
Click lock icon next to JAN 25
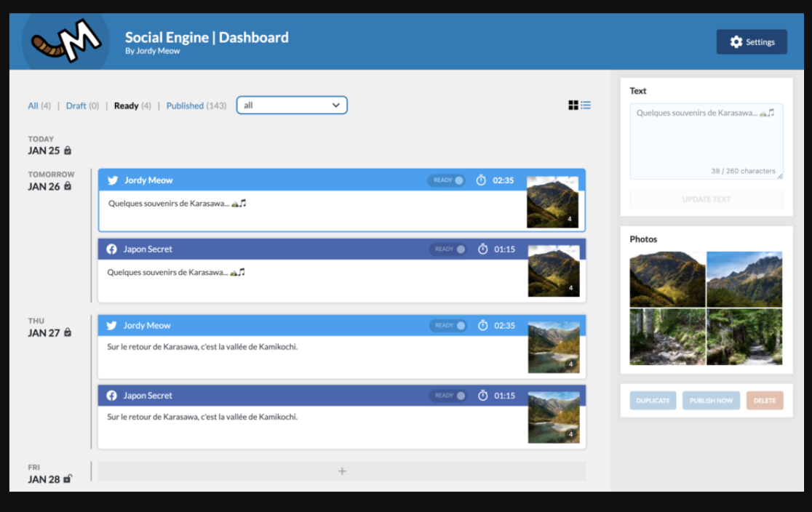pos(68,151)
